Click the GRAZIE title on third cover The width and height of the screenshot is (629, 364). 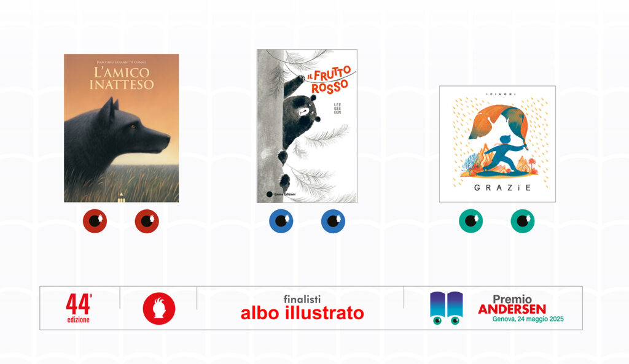[x=502, y=188]
